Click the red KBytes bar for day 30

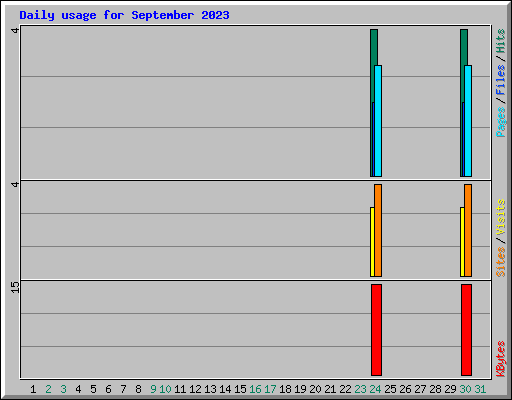coord(466,330)
